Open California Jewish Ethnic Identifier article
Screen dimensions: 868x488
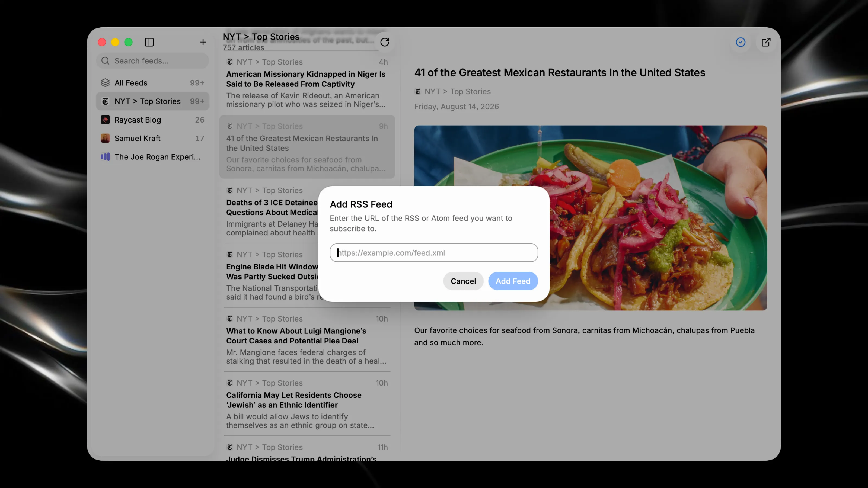point(307,404)
